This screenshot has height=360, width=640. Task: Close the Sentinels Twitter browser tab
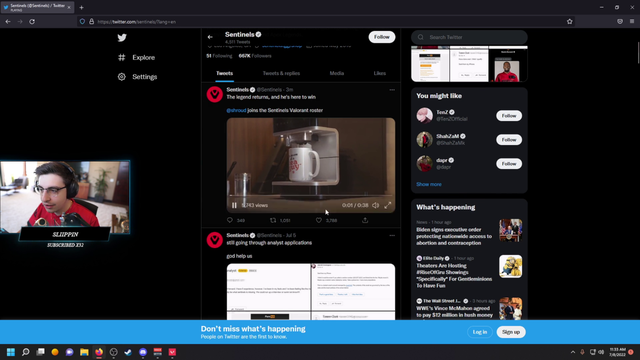coord(69,7)
